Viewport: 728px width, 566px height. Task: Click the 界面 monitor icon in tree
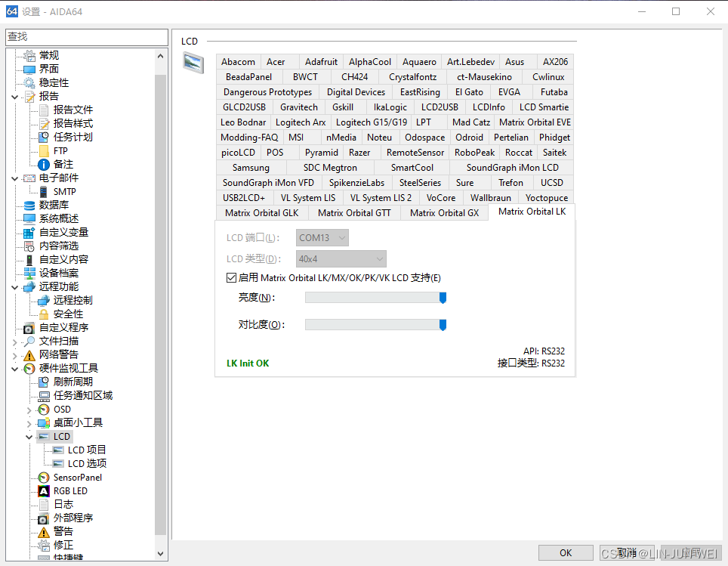pyautogui.click(x=29, y=70)
